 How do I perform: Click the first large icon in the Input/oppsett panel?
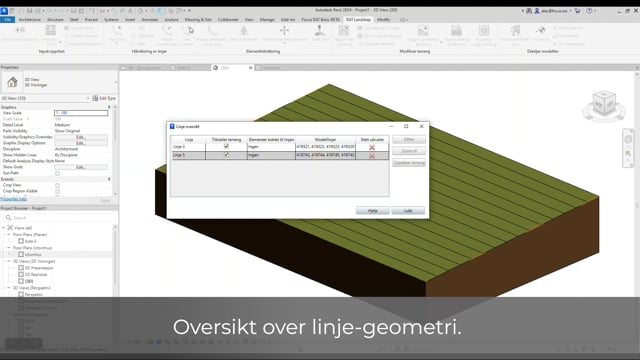point(20,30)
